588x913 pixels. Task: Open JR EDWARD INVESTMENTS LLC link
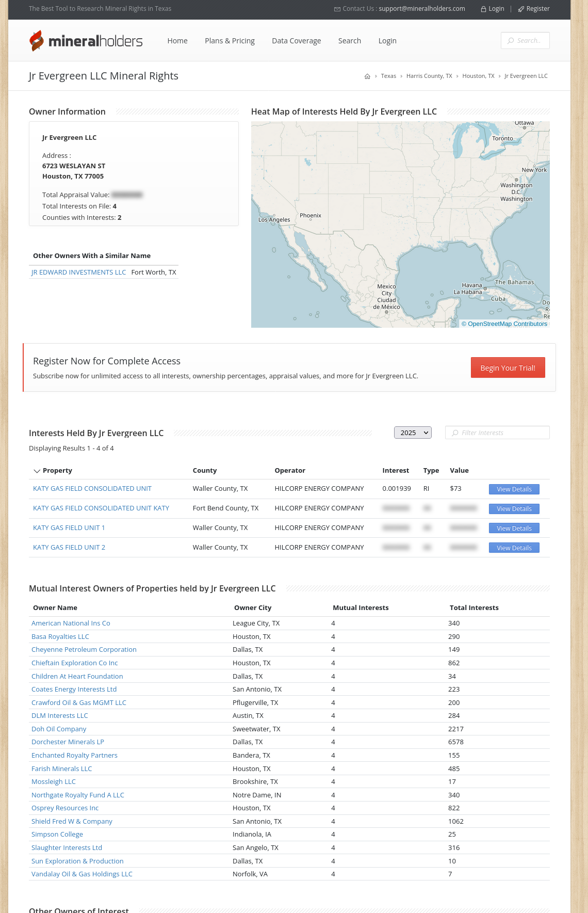click(x=78, y=273)
